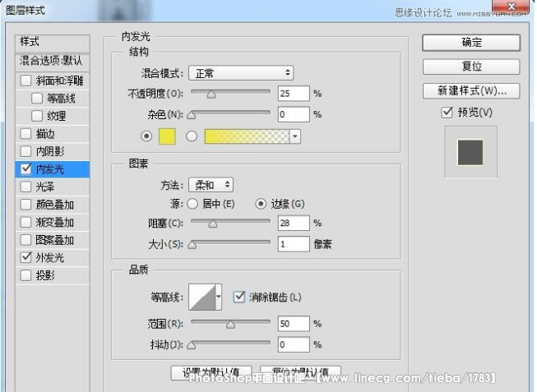Click the 复位 button
The height and width of the screenshot is (392, 537).
(x=471, y=67)
